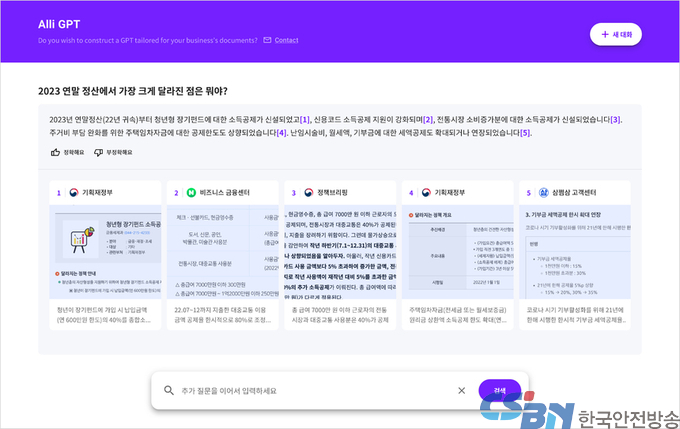Click the 정책브리핑 logo on source card 3
680x429 pixels.
(x=309, y=192)
